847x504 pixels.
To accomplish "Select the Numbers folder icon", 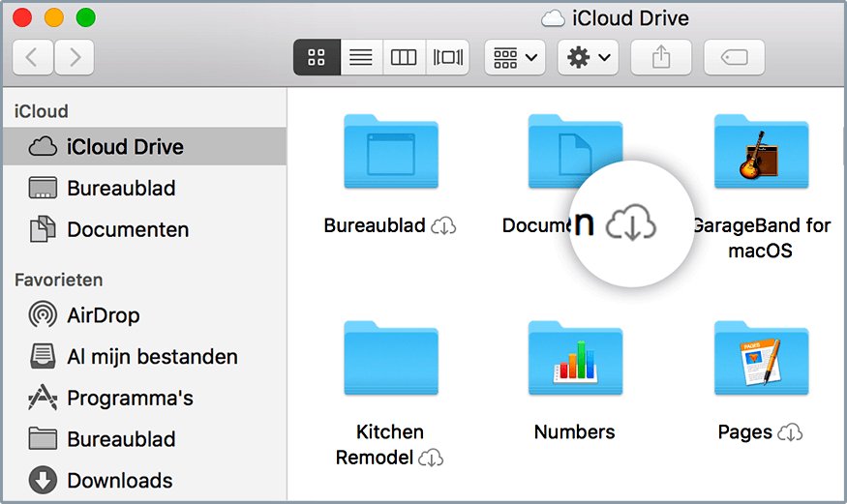I will [x=575, y=359].
